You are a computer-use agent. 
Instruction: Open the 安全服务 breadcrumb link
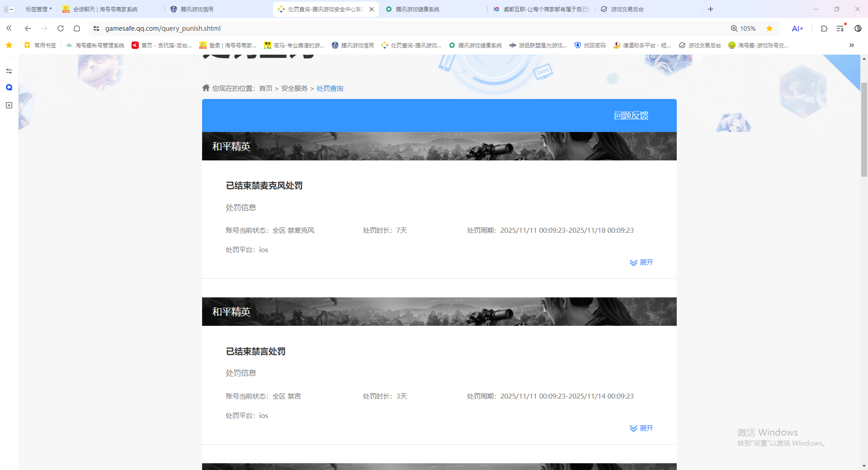pyautogui.click(x=294, y=88)
